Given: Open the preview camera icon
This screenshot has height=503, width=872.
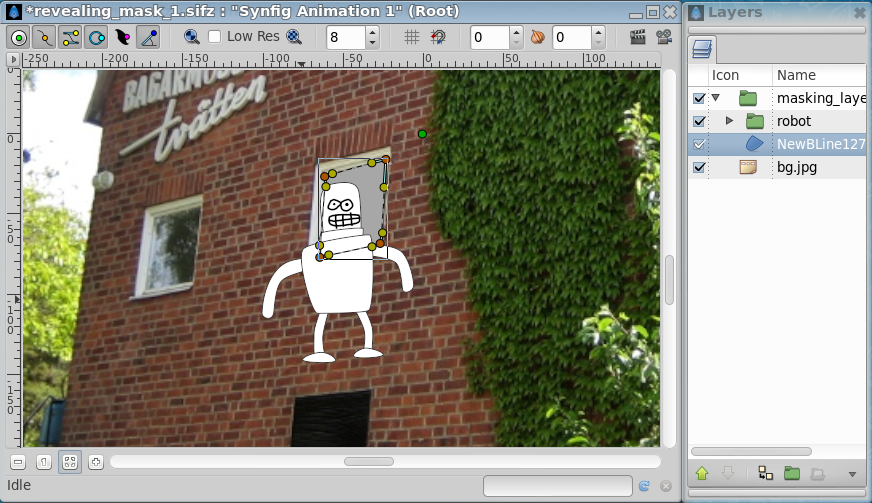Looking at the screenshot, I should tap(664, 37).
